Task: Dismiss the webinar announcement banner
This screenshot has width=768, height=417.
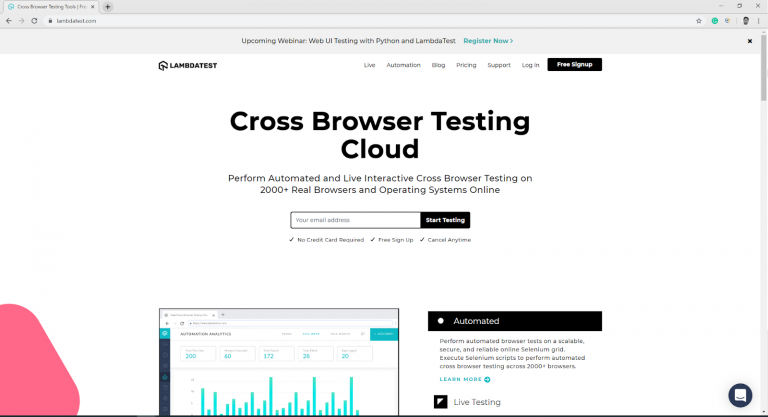Action: tap(750, 41)
